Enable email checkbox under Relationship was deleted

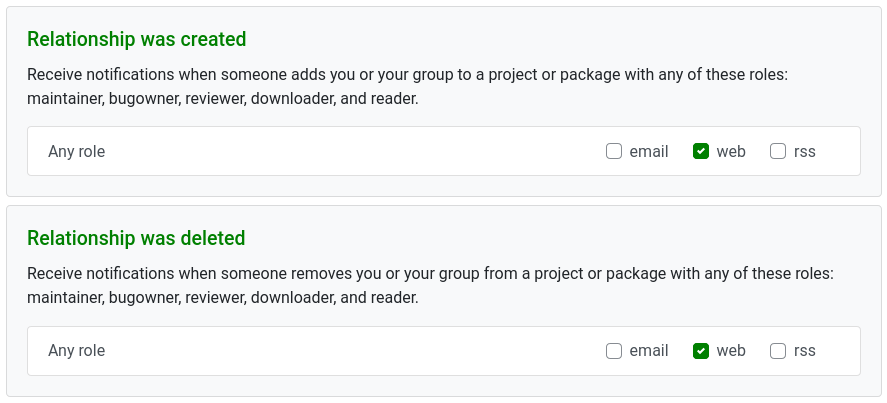tap(614, 351)
